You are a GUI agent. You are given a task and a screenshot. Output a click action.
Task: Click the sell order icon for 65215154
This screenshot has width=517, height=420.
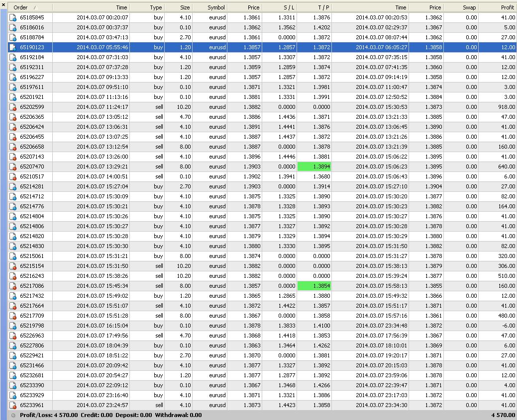tap(13, 266)
